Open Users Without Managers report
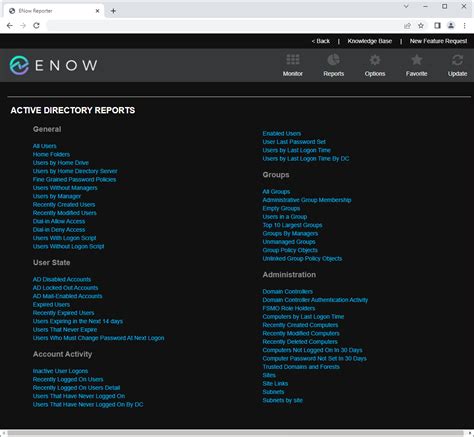 65,188
